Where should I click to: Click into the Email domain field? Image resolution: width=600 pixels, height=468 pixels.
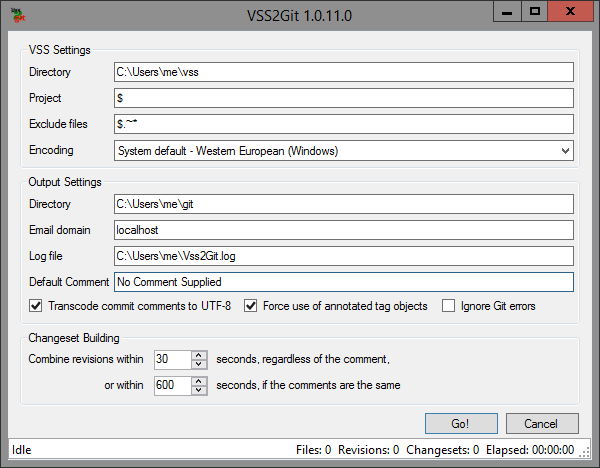pyautogui.click(x=343, y=230)
